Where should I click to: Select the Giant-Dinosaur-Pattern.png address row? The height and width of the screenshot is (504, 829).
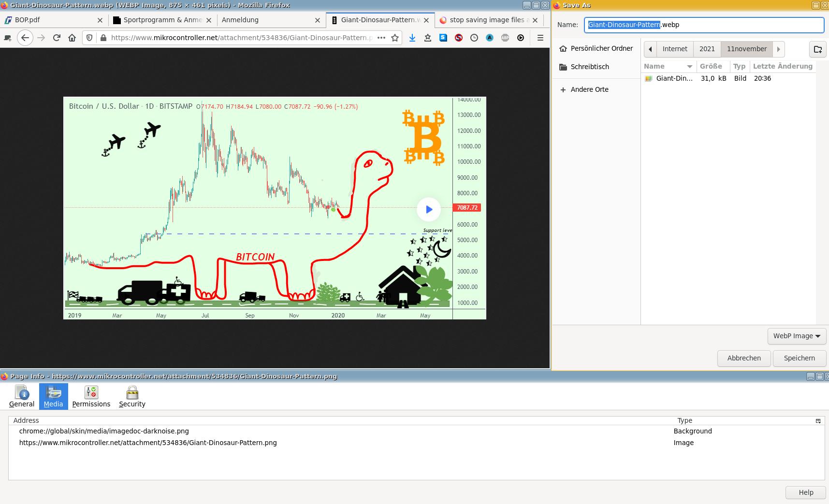pos(416,443)
